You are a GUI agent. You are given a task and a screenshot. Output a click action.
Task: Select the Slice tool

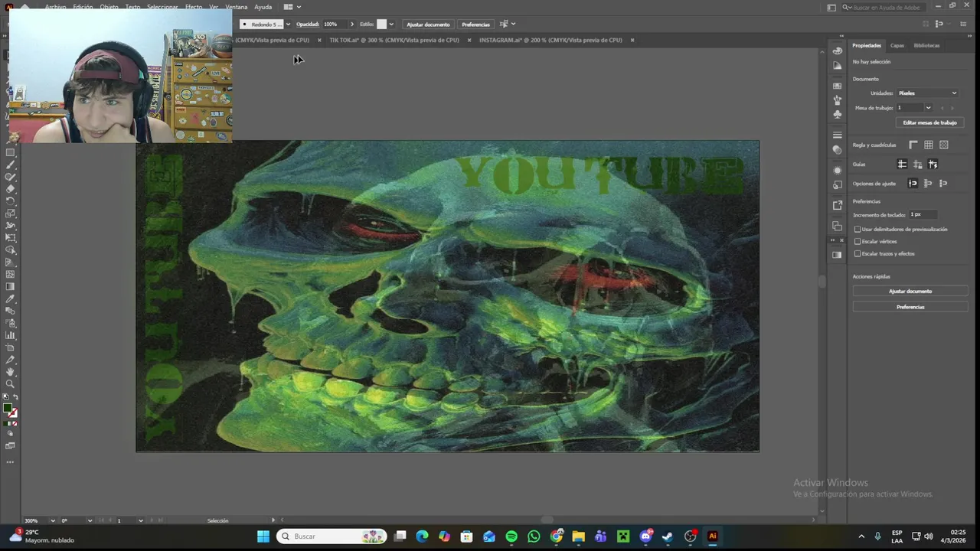click(10, 360)
